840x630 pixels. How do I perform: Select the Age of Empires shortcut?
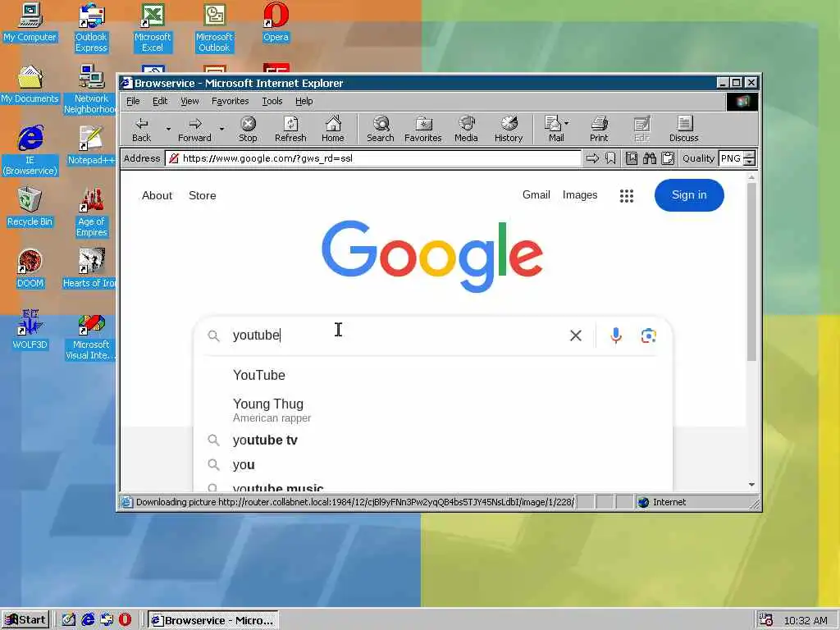coord(91,212)
